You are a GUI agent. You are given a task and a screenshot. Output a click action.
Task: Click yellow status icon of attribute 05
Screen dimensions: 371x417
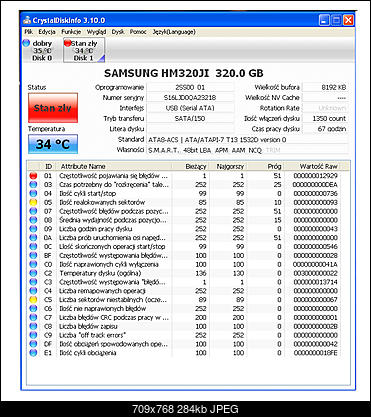(x=33, y=202)
